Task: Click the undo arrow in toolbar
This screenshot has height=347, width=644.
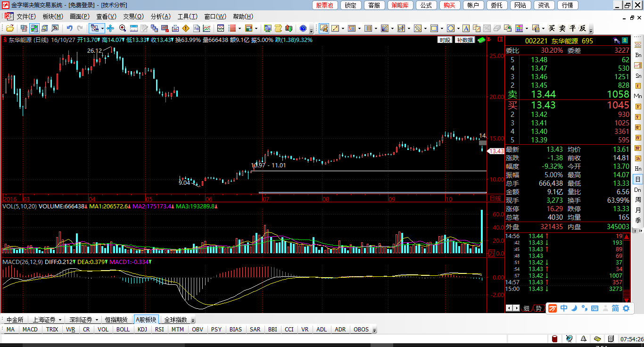Action: coord(70,28)
